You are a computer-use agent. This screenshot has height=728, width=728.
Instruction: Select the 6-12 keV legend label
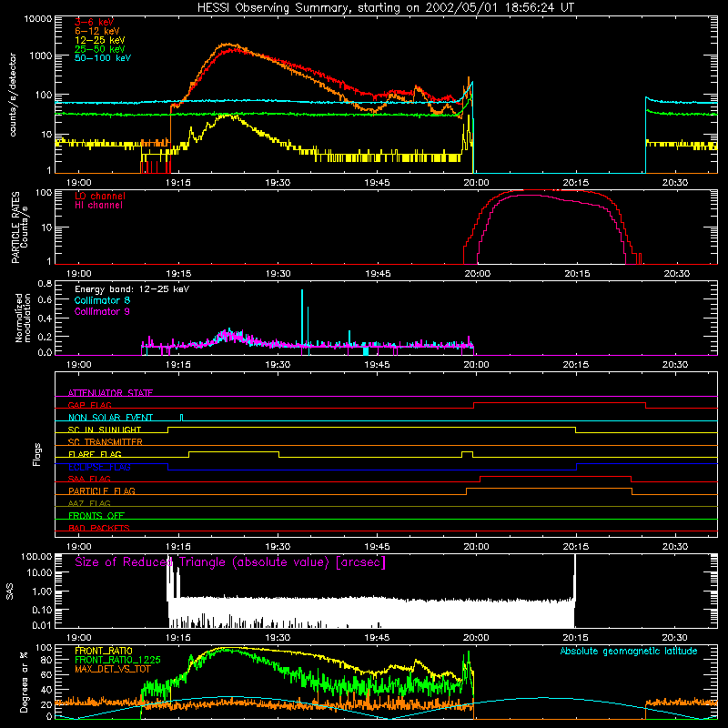coord(96,31)
